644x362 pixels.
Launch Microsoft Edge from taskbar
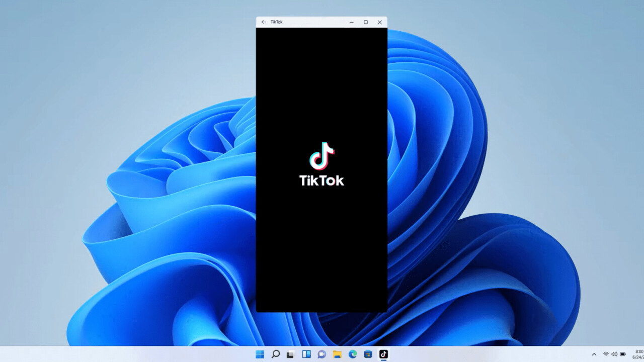[353, 354]
